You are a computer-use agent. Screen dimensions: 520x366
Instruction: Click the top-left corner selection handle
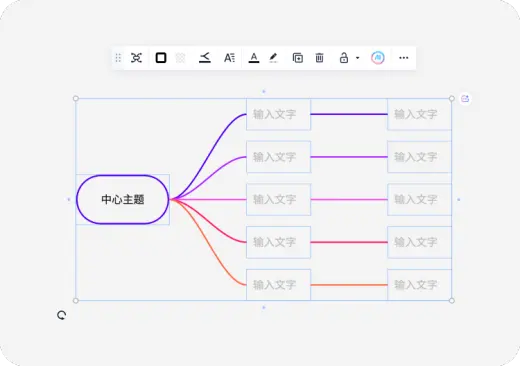[x=76, y=98]
